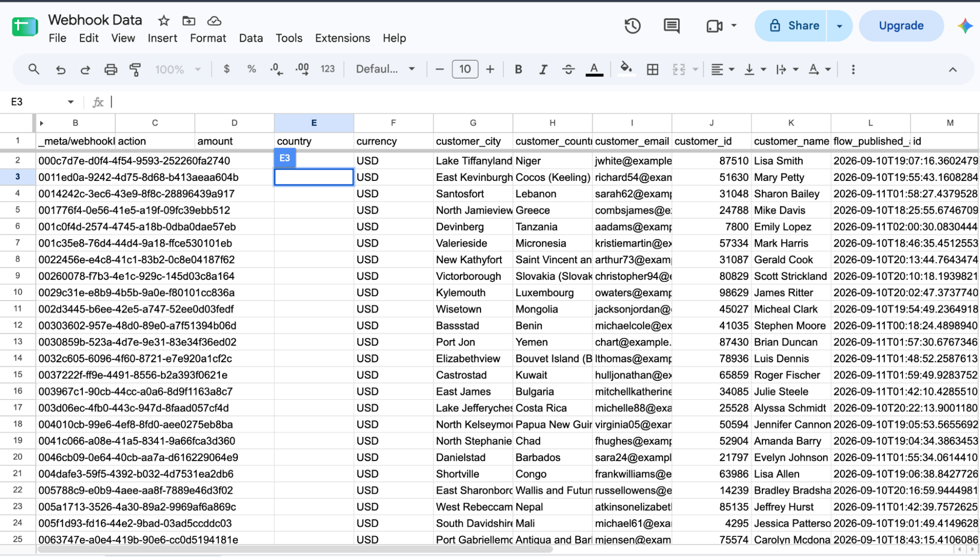Open the fill color picker
Image resolution: width=980 pixels, height=557 pixels.
coord(626,69)
